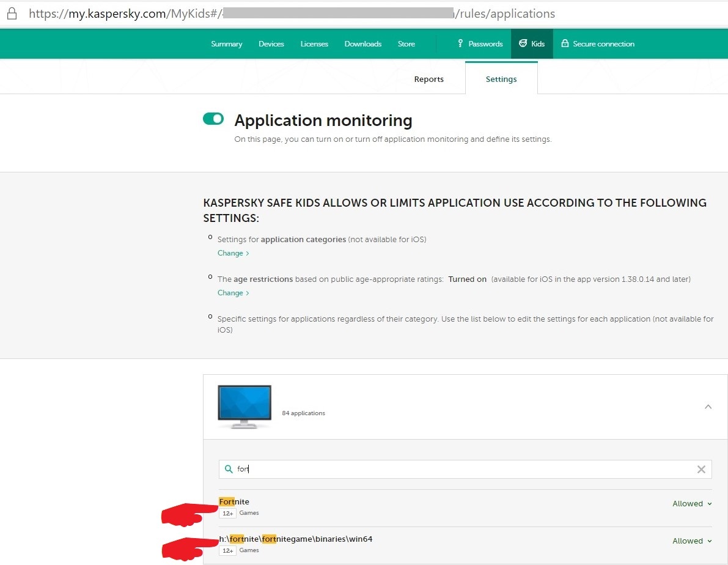Click the padlock icon in address bar
The width and height of the screenshot is (728, 565).
tap(12, 13)
